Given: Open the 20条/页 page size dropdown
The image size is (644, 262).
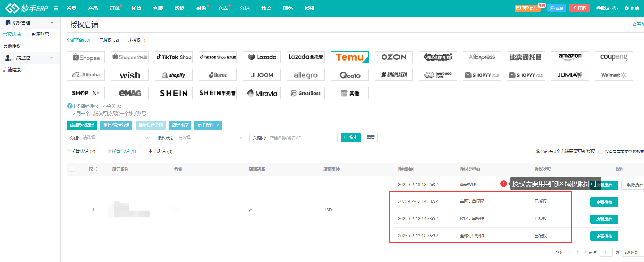Looking at the screenshot, I should tap(633, 252).
